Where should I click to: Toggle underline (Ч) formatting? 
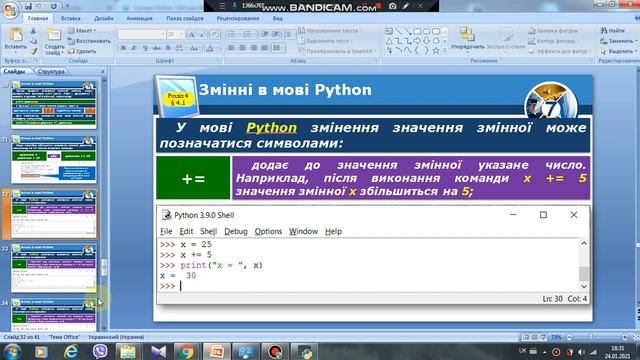tap(145, 48)
